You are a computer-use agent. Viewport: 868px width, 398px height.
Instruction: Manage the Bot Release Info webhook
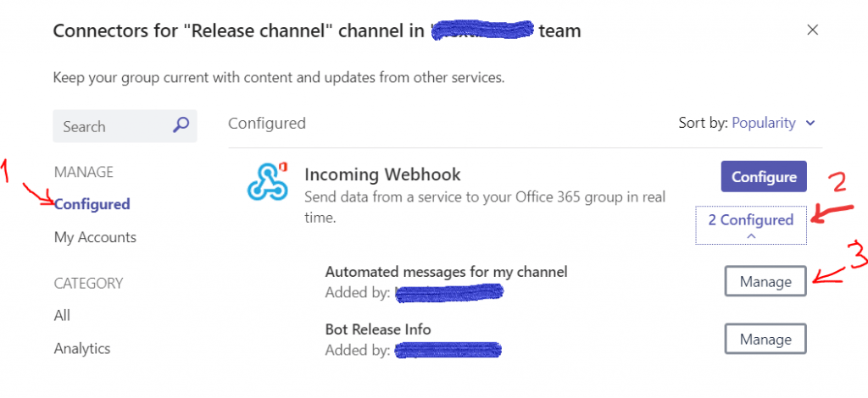point(765,340)
